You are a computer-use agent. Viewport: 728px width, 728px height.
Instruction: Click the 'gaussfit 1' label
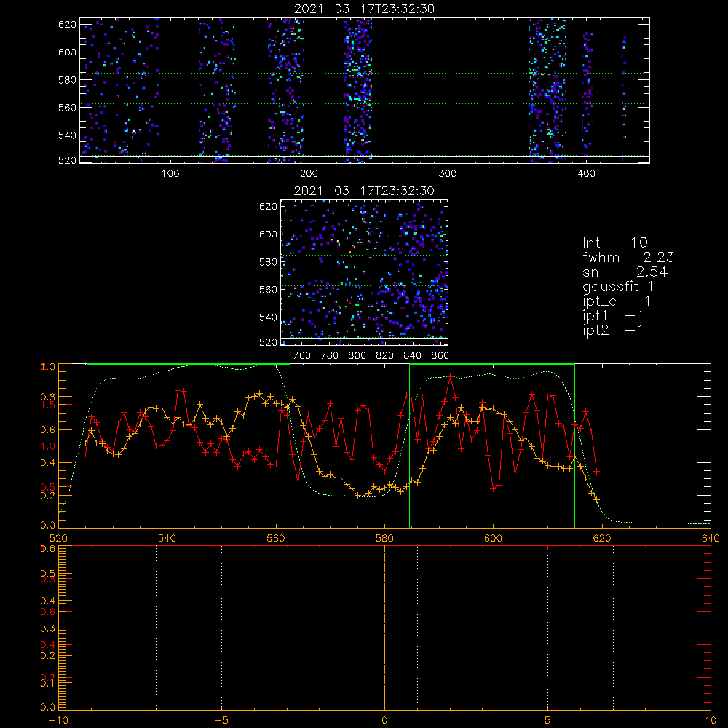pos(618,286)
